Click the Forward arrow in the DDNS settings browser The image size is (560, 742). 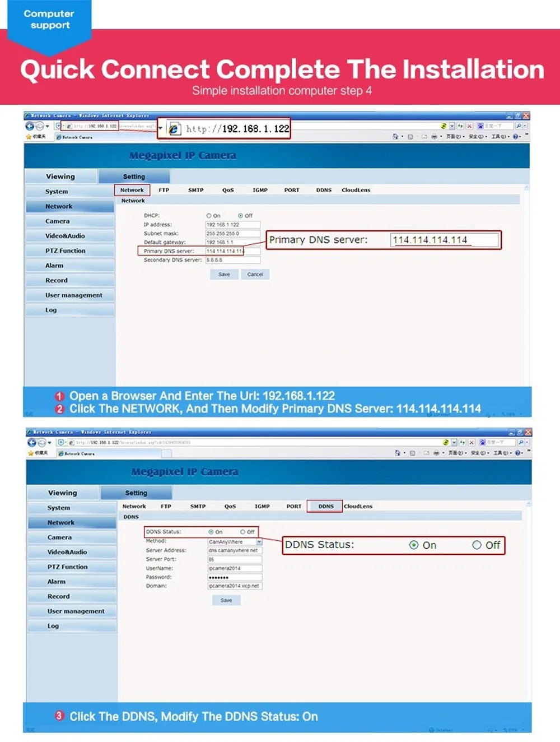click(42, 442)
